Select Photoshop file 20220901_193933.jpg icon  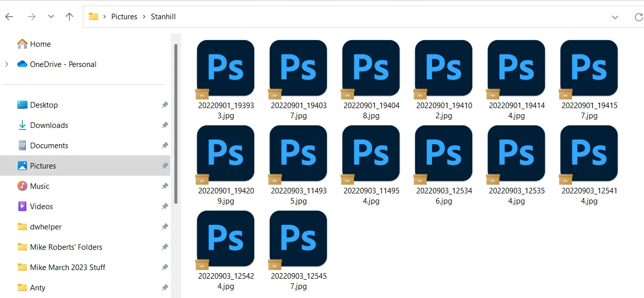tap(226, 69)
